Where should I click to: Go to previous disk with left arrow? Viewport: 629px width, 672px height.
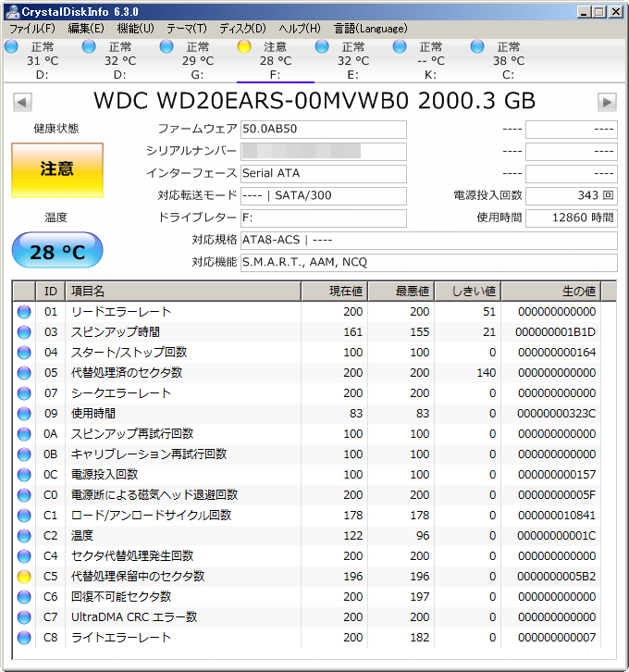22,103
